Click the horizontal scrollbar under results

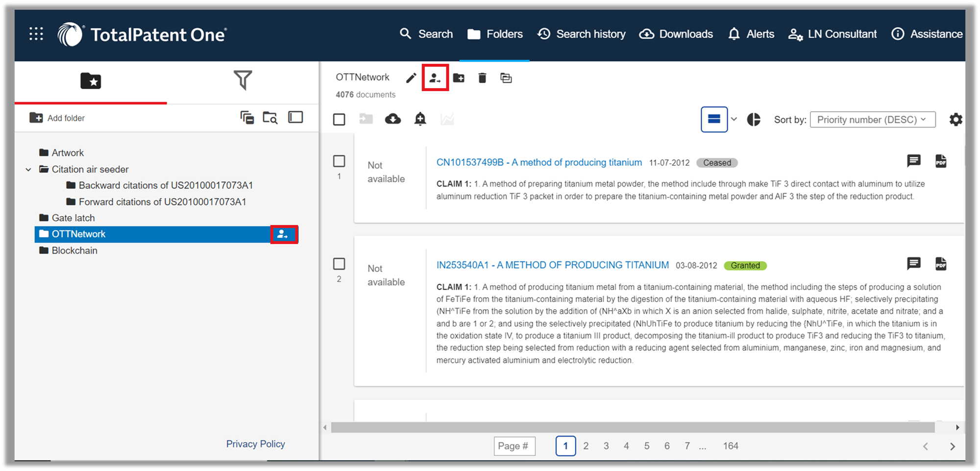pos(633,427)
